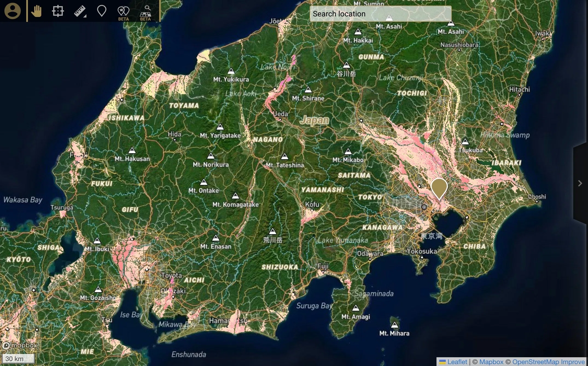The width and height of the screenshot is (588, 366).
Task: Click the Mt. Norikura peak icon
Action: pyautogui.click(x=211, y=156)
